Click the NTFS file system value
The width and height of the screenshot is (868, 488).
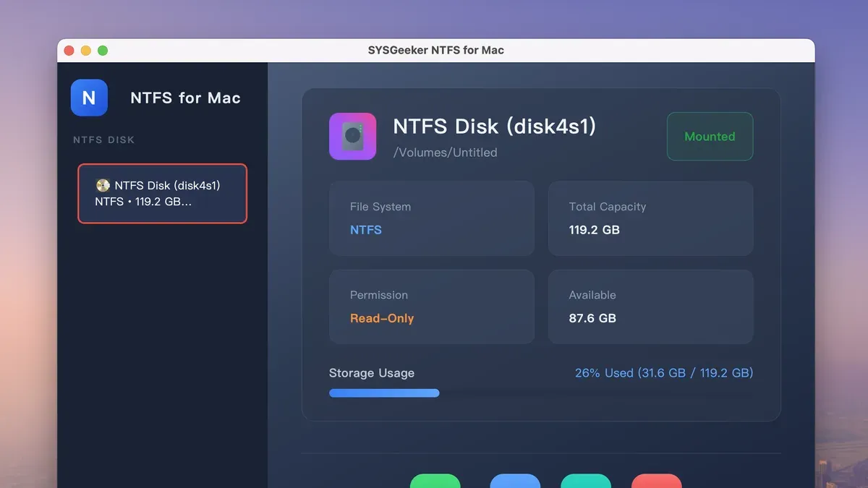pos(366,230)
